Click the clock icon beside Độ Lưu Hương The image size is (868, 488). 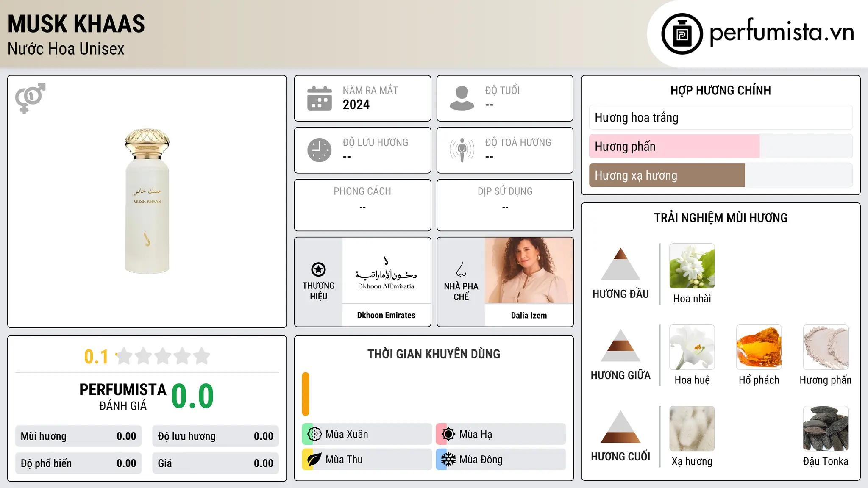pyautogui.click(x=320, y=150)
